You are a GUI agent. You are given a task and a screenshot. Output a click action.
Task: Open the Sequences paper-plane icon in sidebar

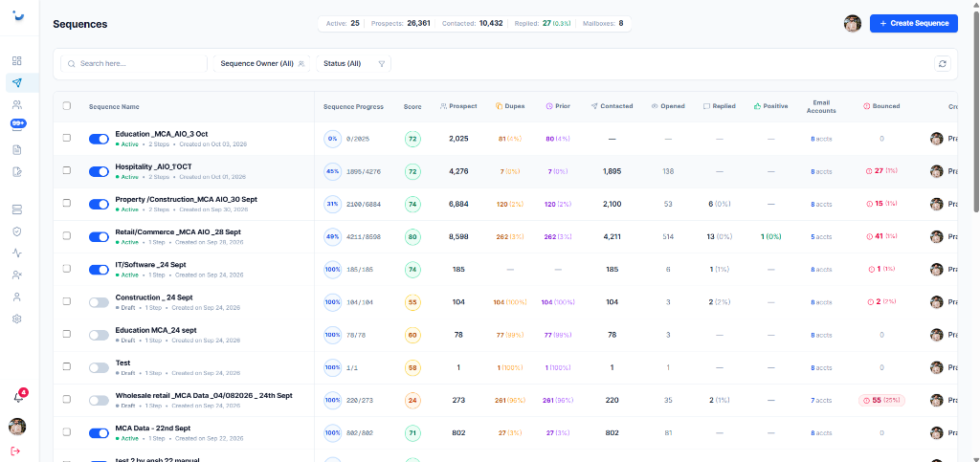click(x=17, y=83)
